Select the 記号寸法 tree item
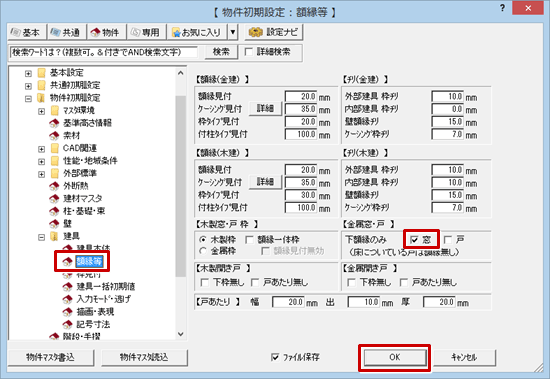This screenshot has width=550, height=379. [93, 324]
